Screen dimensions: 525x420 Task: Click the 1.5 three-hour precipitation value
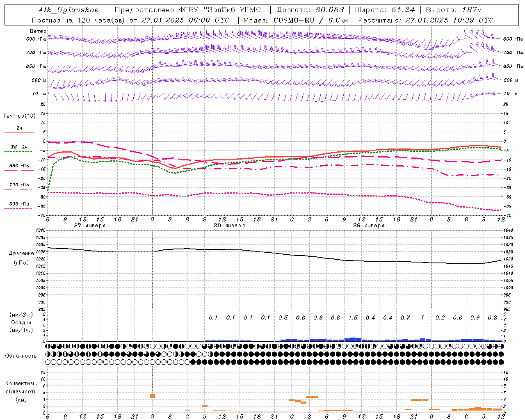pos(353,318)
